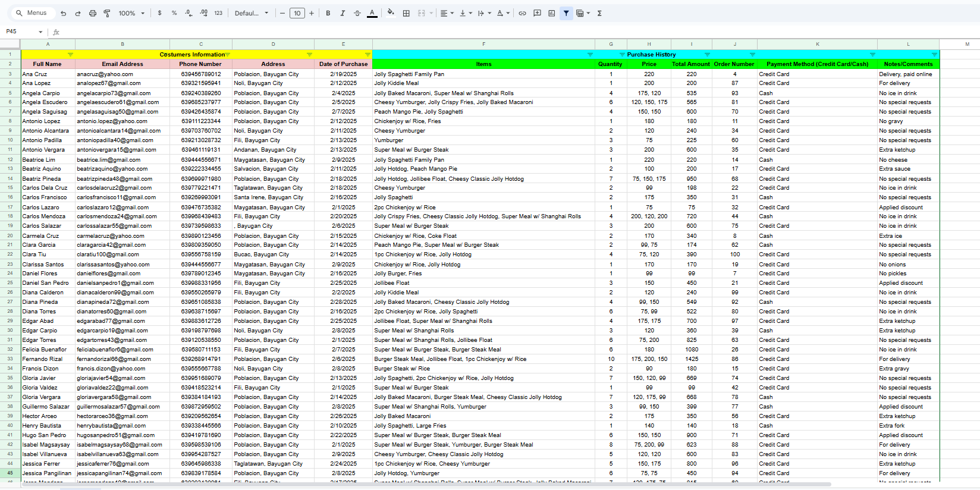
Task: Select column K header
Action: (x=818, y=44)
